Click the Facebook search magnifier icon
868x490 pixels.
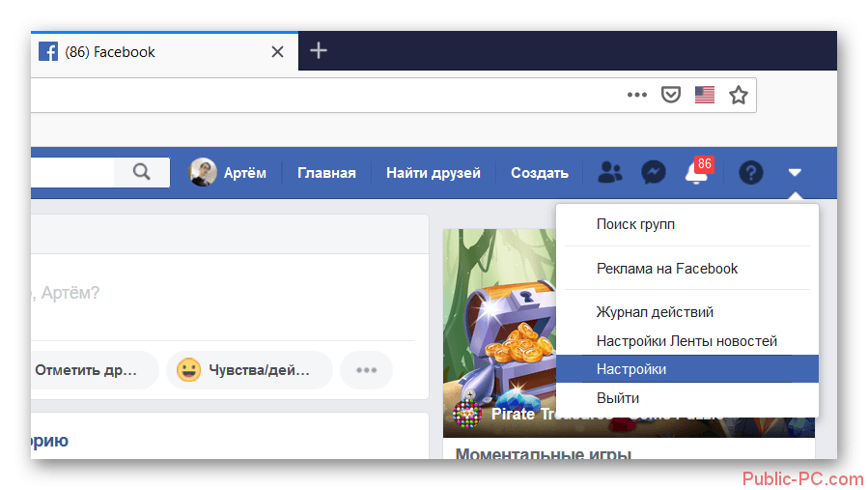click(x=142, y=172)
